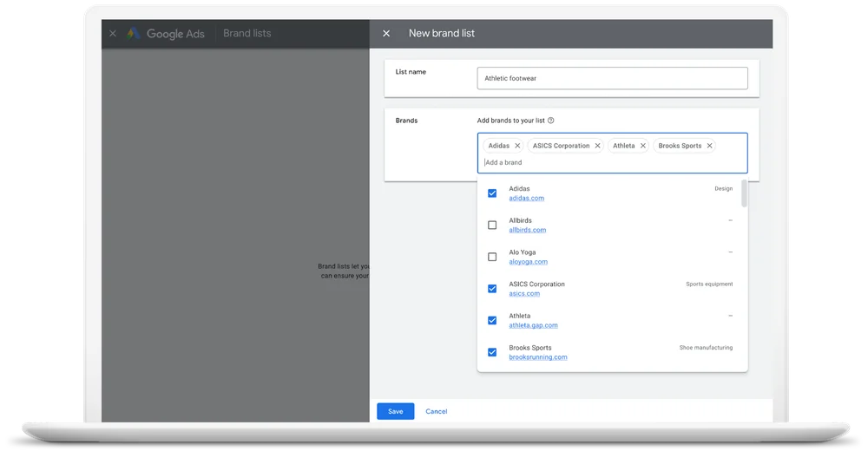This screenshot has height=451, width=868.
Task: Remove the Adidas chip
Action: pyautogui.click(x=517, y=146)
